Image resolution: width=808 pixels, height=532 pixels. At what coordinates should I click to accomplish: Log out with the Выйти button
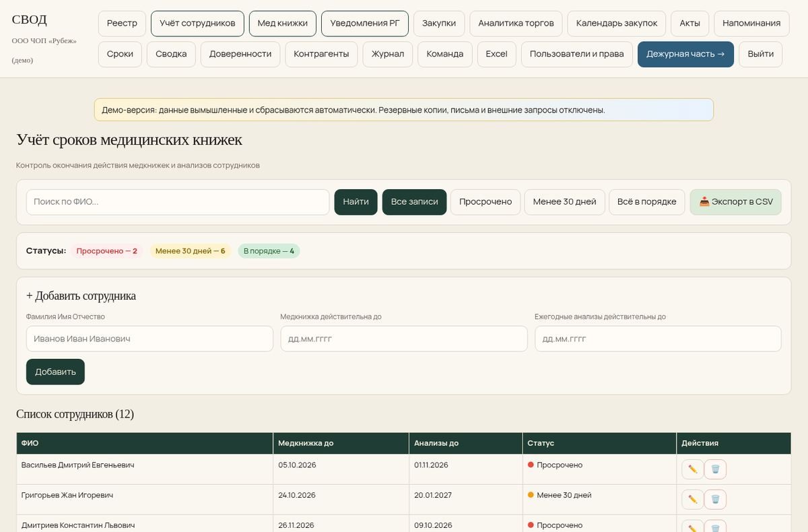tap(760, 55)
